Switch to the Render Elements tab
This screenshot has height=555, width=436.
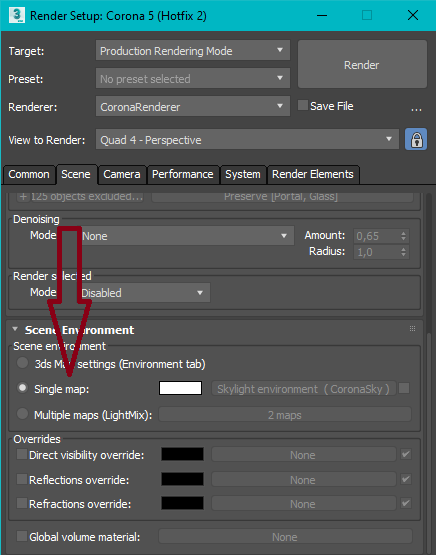[313, 174]
